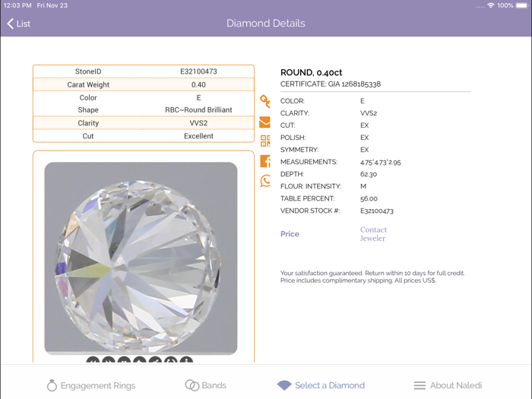Tap the Wi-Fi status icon
532x399 pixels.
point(491,5)
